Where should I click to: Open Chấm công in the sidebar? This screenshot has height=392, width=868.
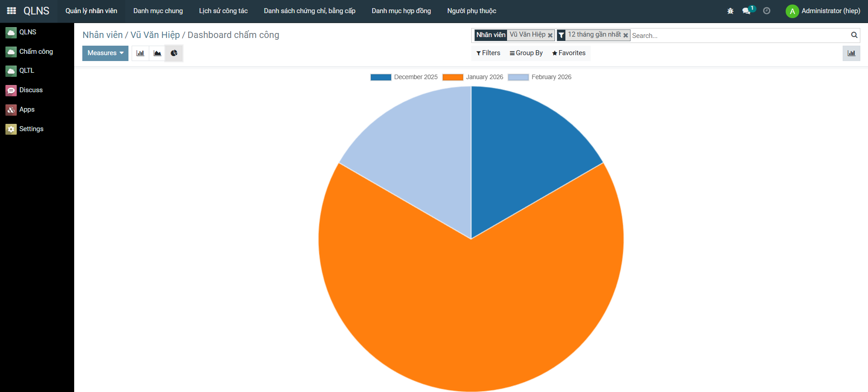click(x=36, y=52)
